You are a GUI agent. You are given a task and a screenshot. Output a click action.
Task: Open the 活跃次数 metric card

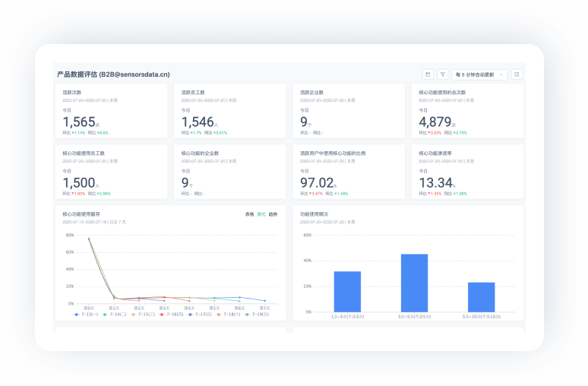click(111, 111)
